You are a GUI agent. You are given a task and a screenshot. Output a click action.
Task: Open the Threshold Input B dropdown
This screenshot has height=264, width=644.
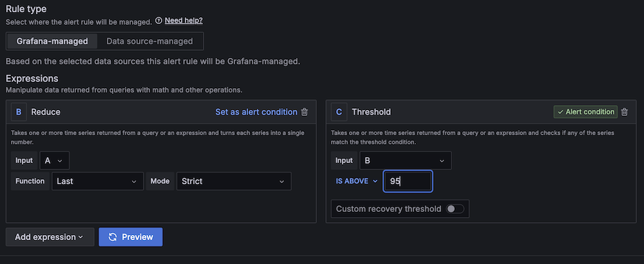tap(405, 160)
